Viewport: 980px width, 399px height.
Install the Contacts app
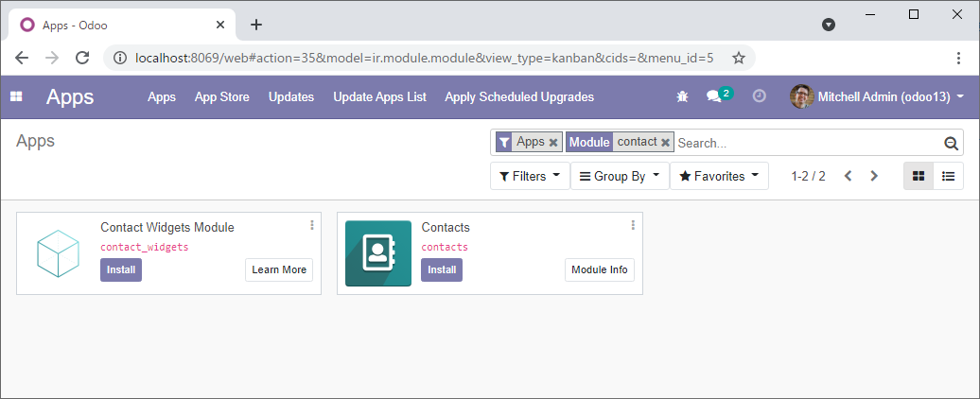point(441,269)
